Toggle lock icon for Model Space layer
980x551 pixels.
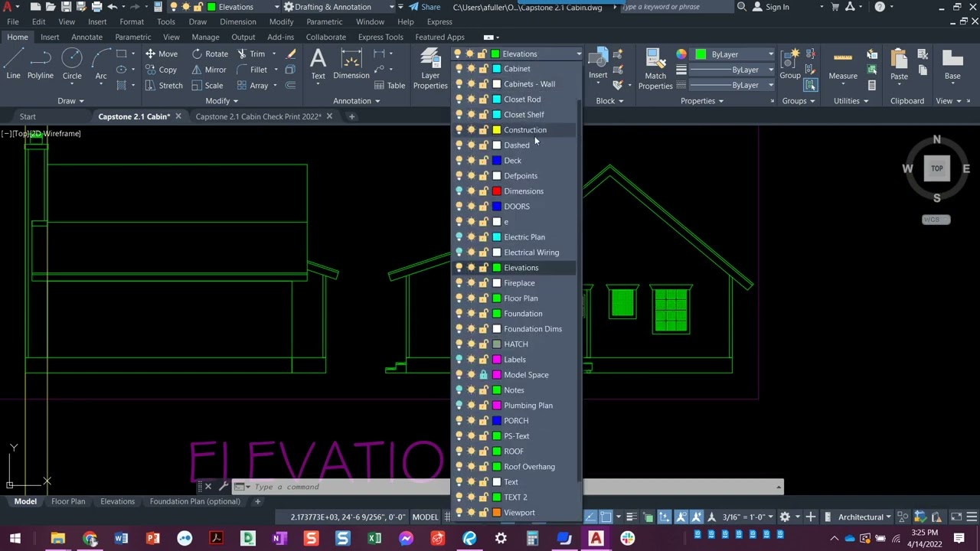[x=483, y=375]
